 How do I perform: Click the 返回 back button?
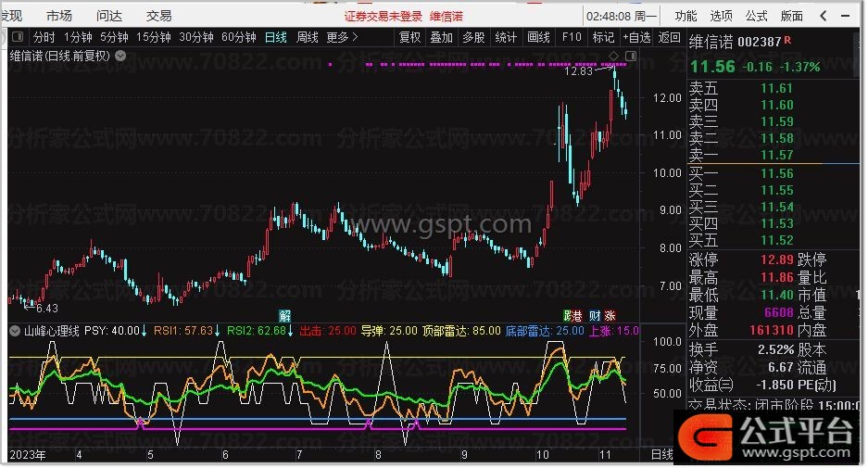669,37
